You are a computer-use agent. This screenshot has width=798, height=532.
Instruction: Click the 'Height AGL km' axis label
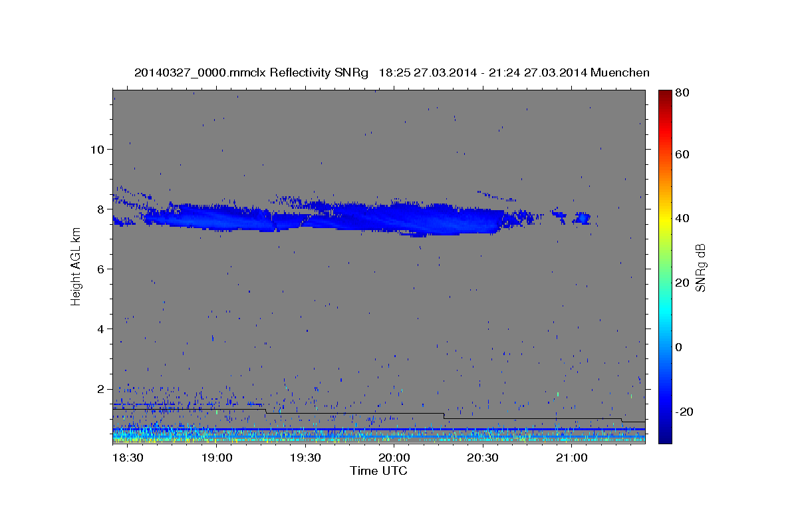click(76, 267)
